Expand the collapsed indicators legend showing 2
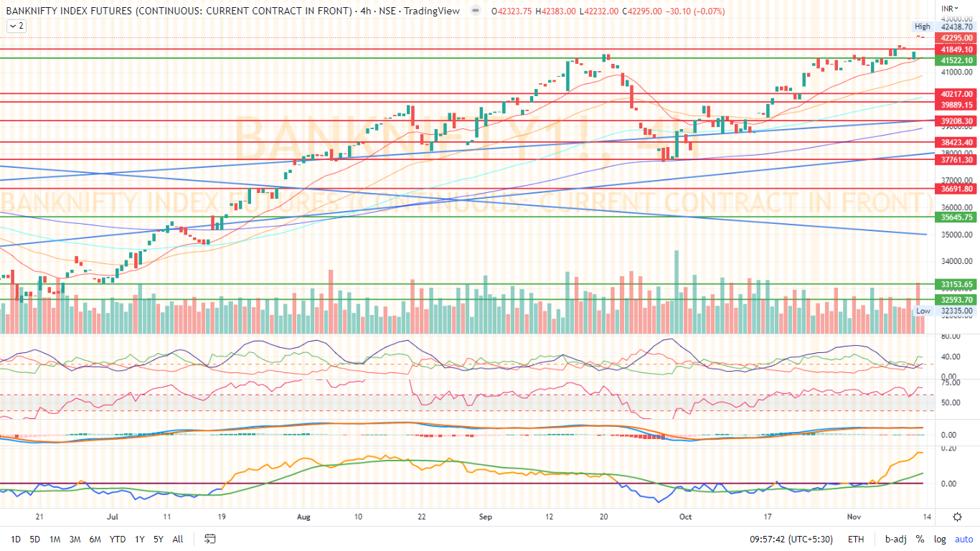The width and height of the screenshot is (980, 551). tap(17, 26)
